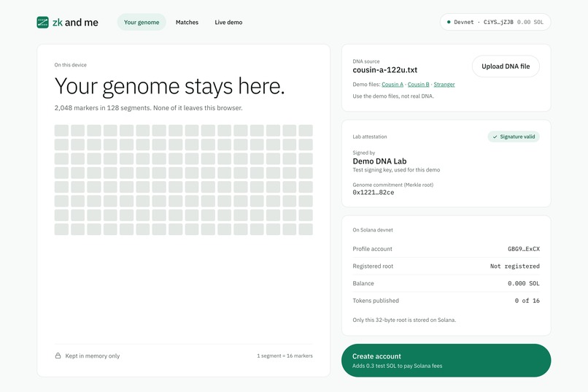This screenshot has width=588, height=392.
Task: Click the zk and me brand name
Action: pyautogui.click(x=75, y=23)
